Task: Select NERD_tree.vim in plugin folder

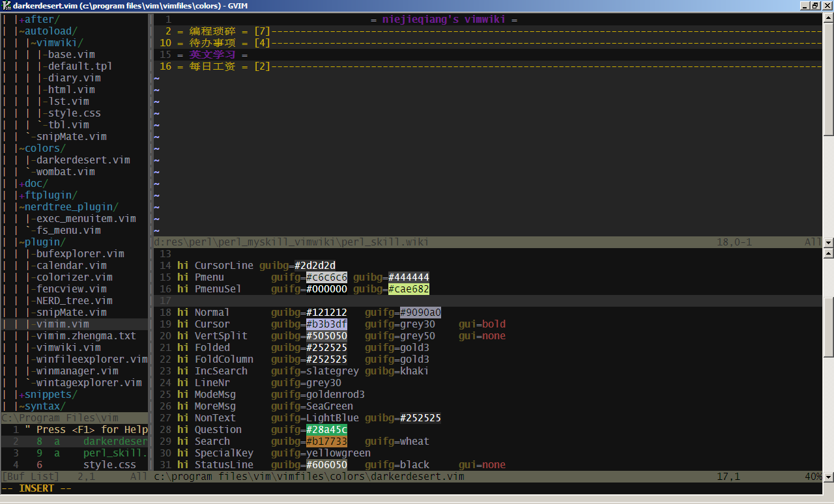Action: pos(74,301)
